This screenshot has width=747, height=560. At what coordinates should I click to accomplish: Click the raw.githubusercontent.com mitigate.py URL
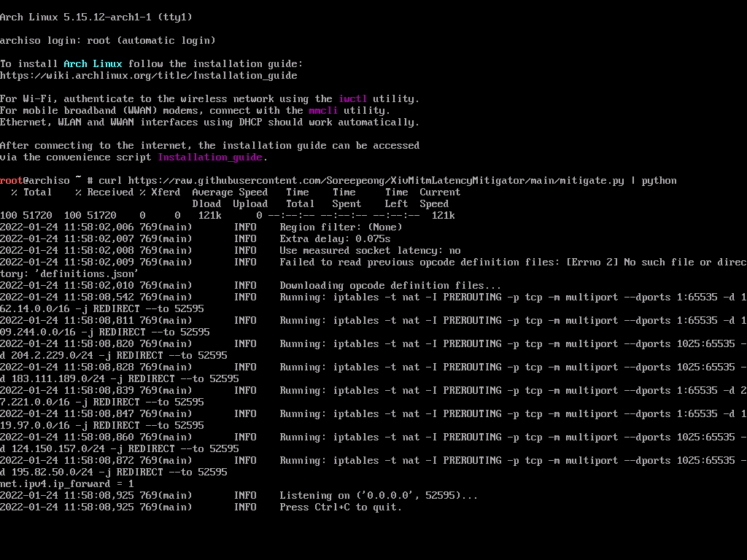[376, 181]
